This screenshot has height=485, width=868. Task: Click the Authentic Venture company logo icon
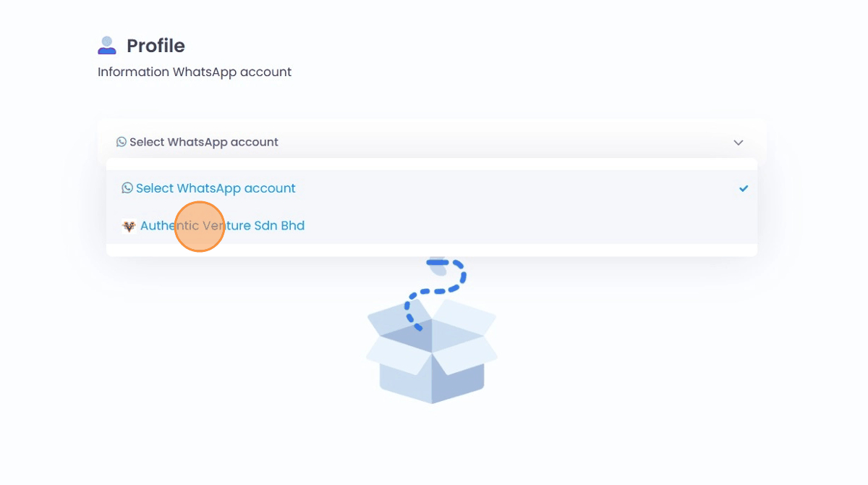point(129,226)
